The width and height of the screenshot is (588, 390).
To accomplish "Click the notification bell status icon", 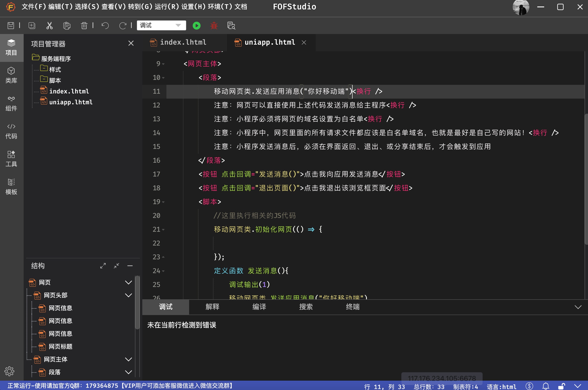I will [x=545, y=386].
